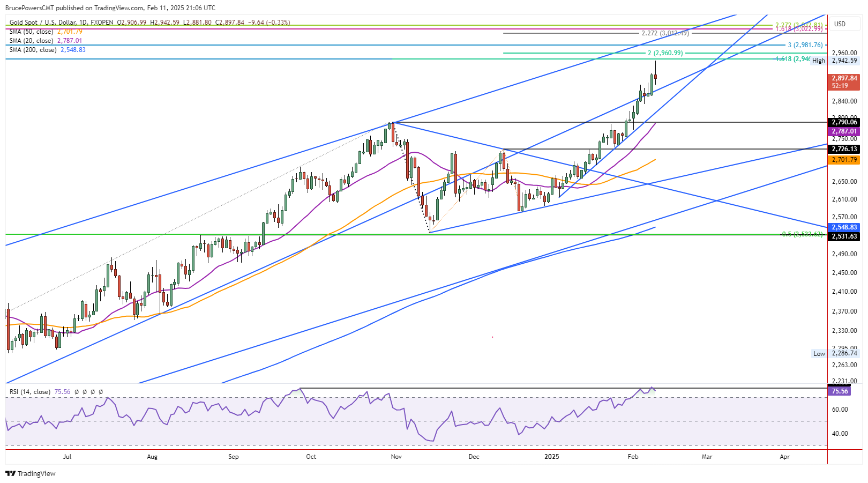The image size is (868, 483).
Task: Click the Aug label on the time axis
Action: (x=152, y=457)
